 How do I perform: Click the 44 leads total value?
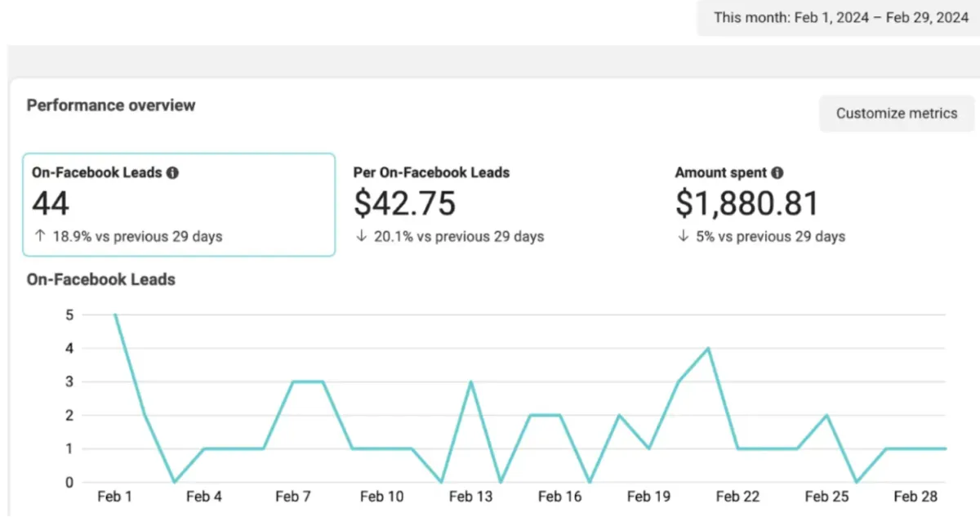(51, 203)
